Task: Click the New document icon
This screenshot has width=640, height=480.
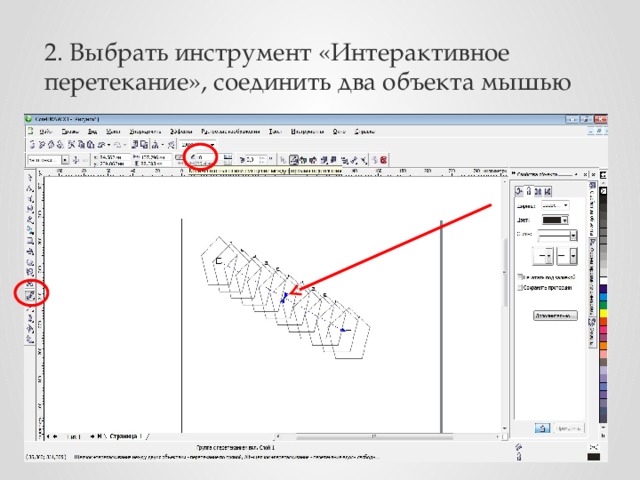Action: coord(32,144)
